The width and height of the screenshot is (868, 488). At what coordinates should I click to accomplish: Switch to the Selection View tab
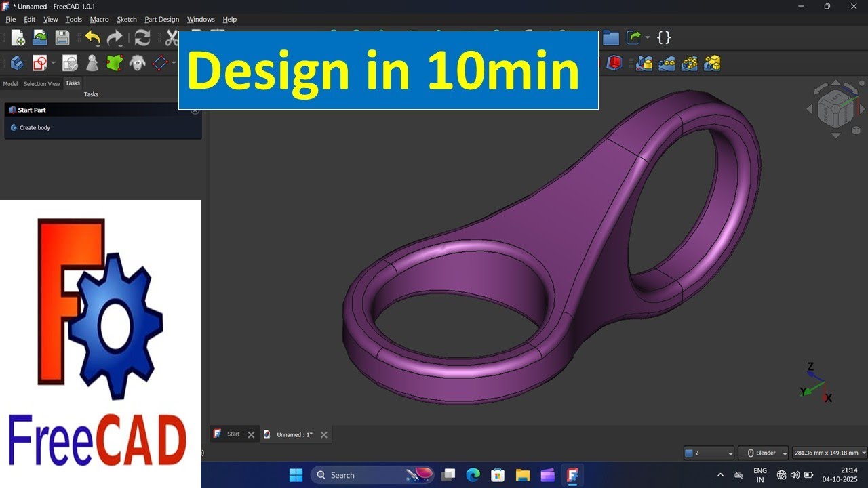41,84
